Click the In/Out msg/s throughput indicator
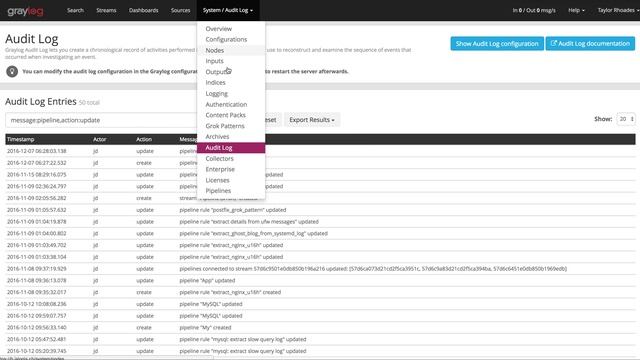 click(534, 10)
